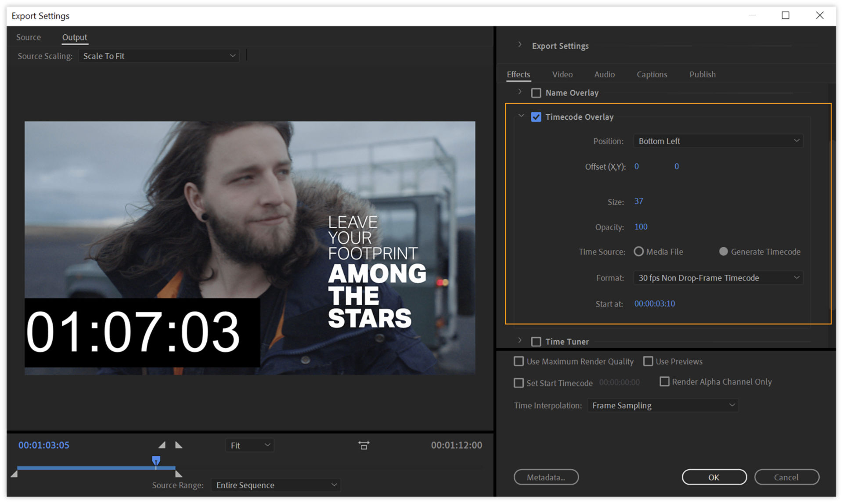The width and height of the screenshot is (843, 504).
Task: Open the Video tab
Action: click(562, 74)
